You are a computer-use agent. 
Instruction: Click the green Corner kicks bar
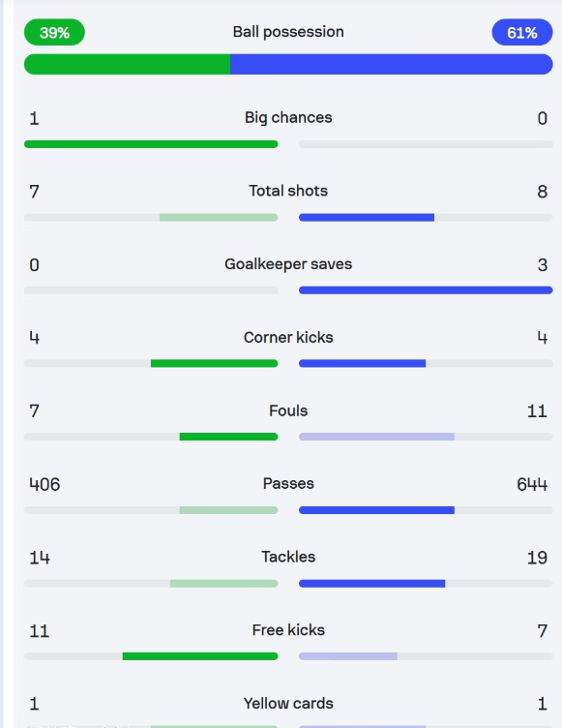click(x=215, y=364)
